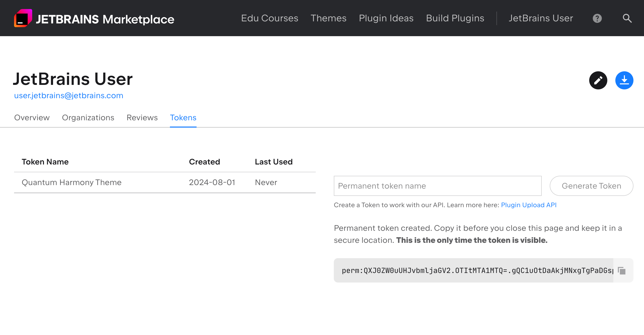Open the JetBrains User account menu
Screen dimensions: 644x335
tap(541, 18)
